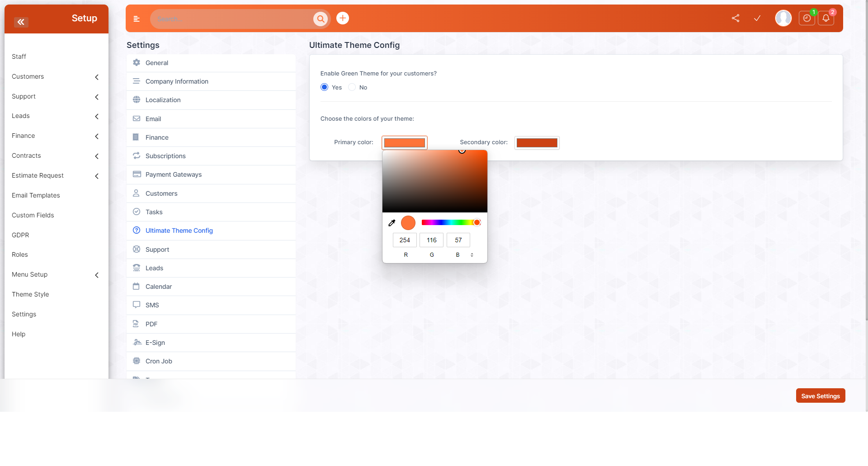Screen dimensions: 868x466
Task: Click the R value input field
Action: [x=405, y=240]
